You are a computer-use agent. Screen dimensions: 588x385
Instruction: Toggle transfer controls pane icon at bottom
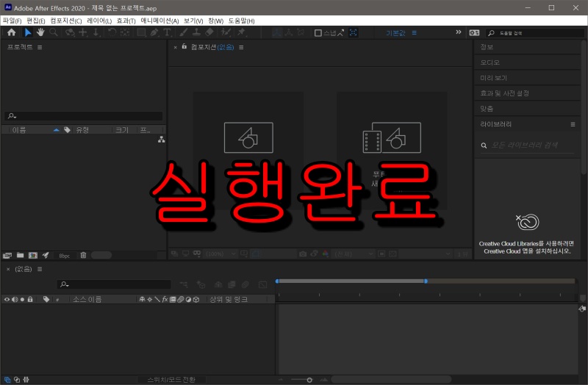(x=17, y=379)
